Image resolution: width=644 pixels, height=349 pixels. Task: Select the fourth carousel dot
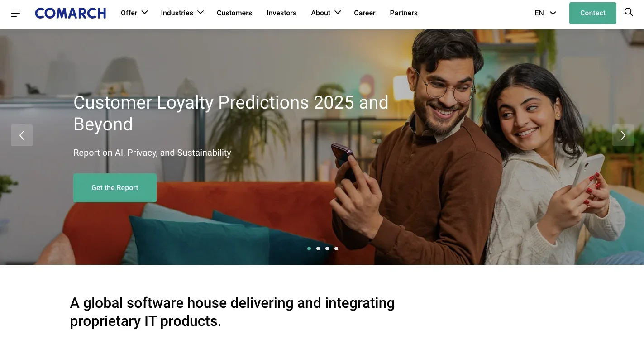(x=336, y=249)
